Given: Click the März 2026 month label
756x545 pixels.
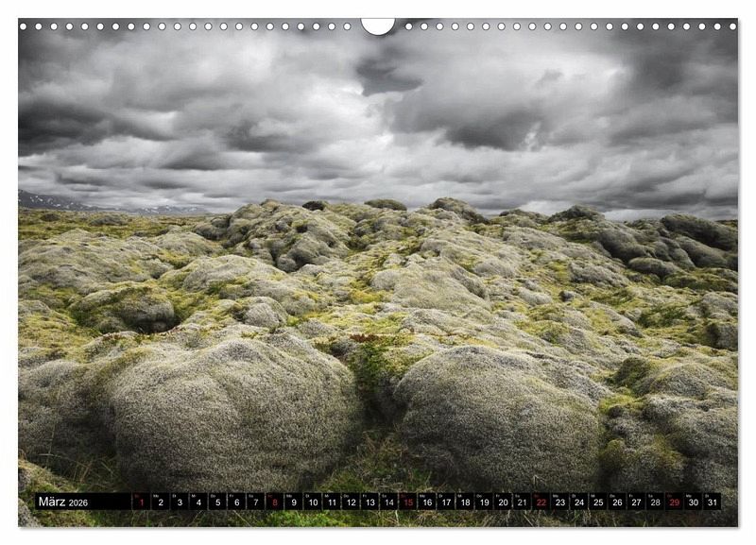Looking at the screenshot, I should pos(63,502).
